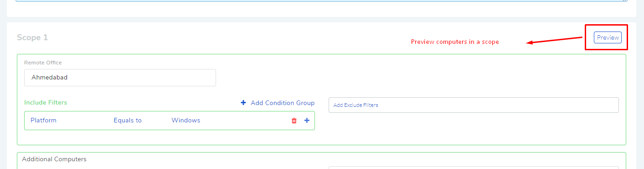Delete the Platform filter with the trash icon
Screen dimensions: 644x169
click(294, 121)
